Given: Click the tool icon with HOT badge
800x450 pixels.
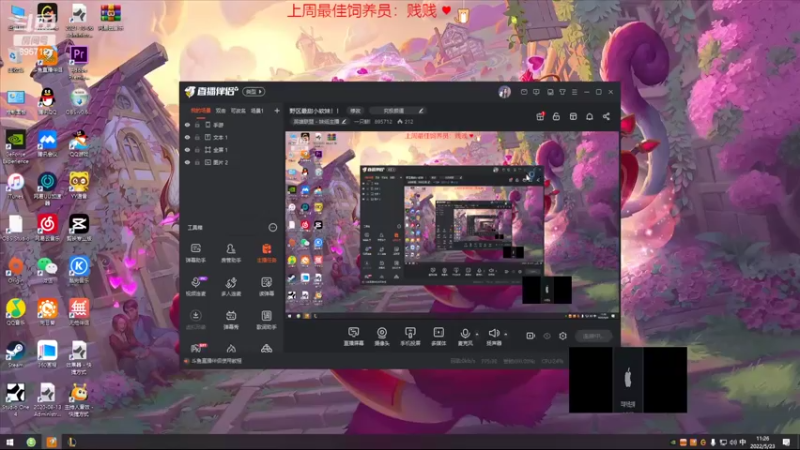Looking at the screenshot, I should pyautogui.click(x=196, y=348).
